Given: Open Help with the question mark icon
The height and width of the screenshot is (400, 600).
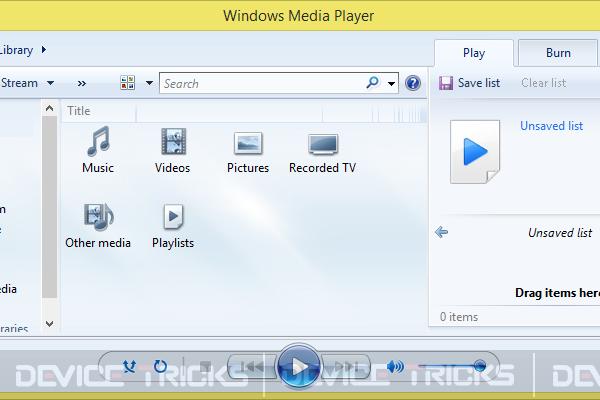Looking at the screenshot, I should (x=413, y=83).
